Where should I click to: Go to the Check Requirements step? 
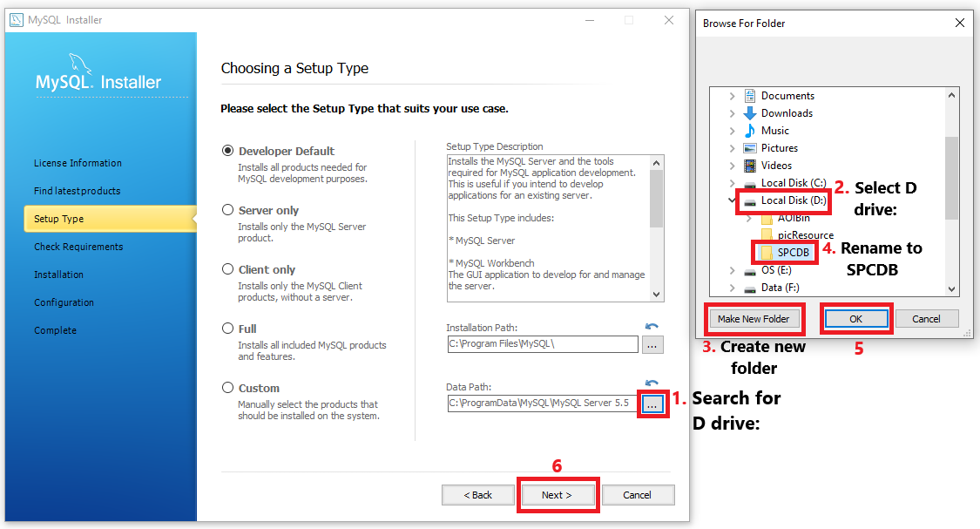point(78,247)
